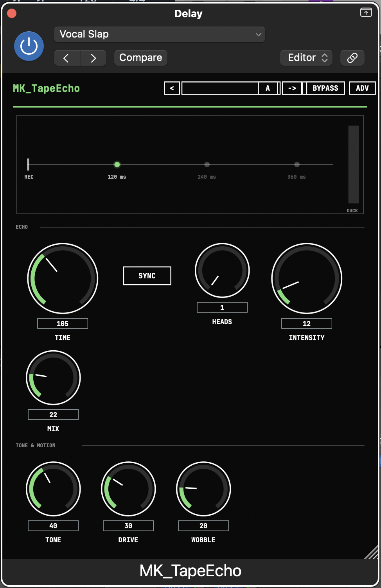Click the WOBBLE value field showing 20
The height and width of the screenshot is (588, 381).
(x=203, y=526)
